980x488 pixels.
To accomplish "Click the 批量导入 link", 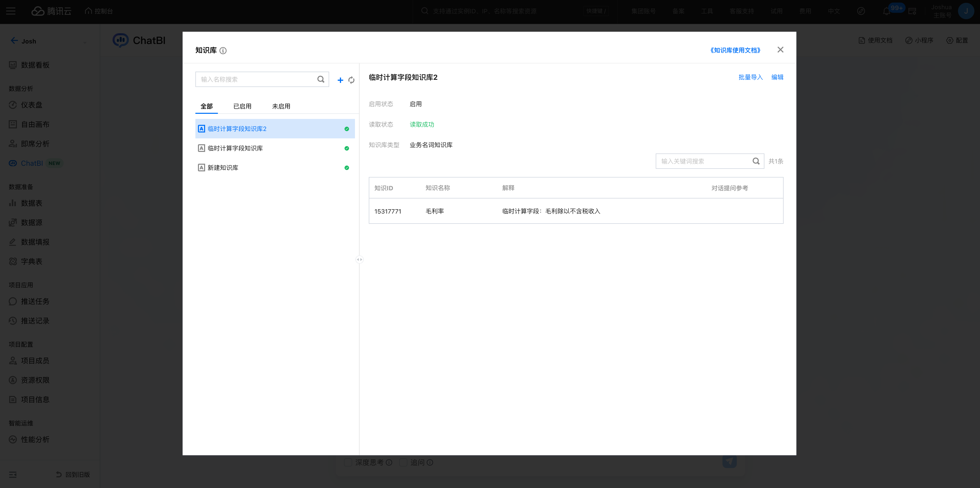I will pyautogui.click(x=751, y=77).
